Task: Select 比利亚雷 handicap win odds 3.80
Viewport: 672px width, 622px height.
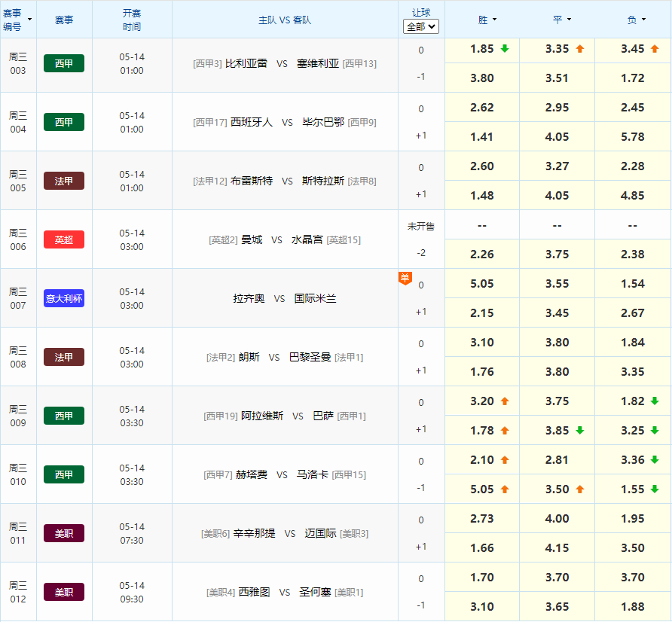Action: [x=482, y=78]
